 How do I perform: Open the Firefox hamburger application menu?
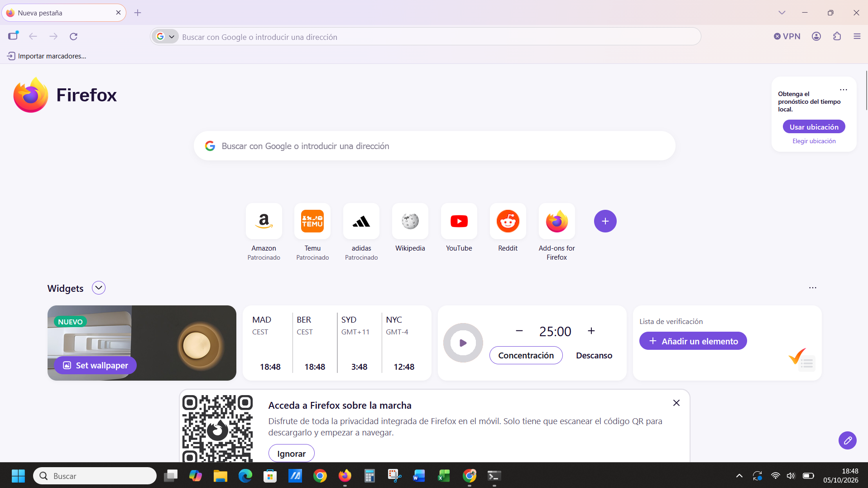[857, 36]
